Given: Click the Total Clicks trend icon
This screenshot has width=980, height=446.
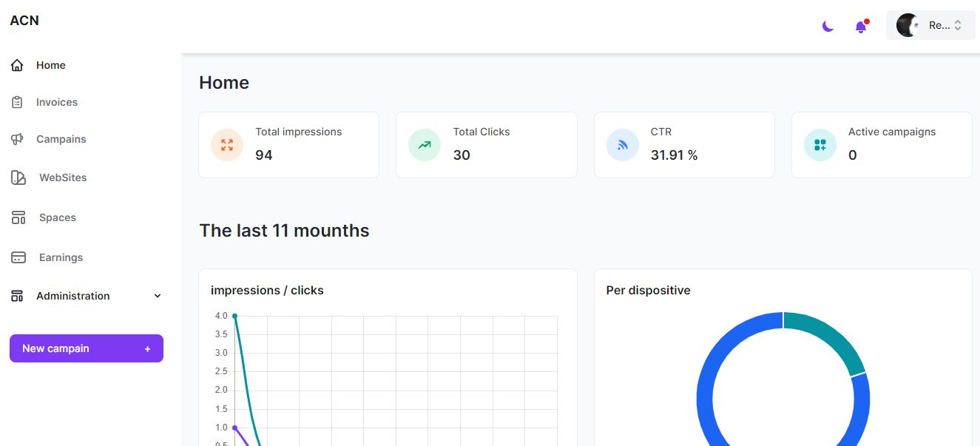Looking at the screenshot, I should pyautogui.click(x=425, y=145).
